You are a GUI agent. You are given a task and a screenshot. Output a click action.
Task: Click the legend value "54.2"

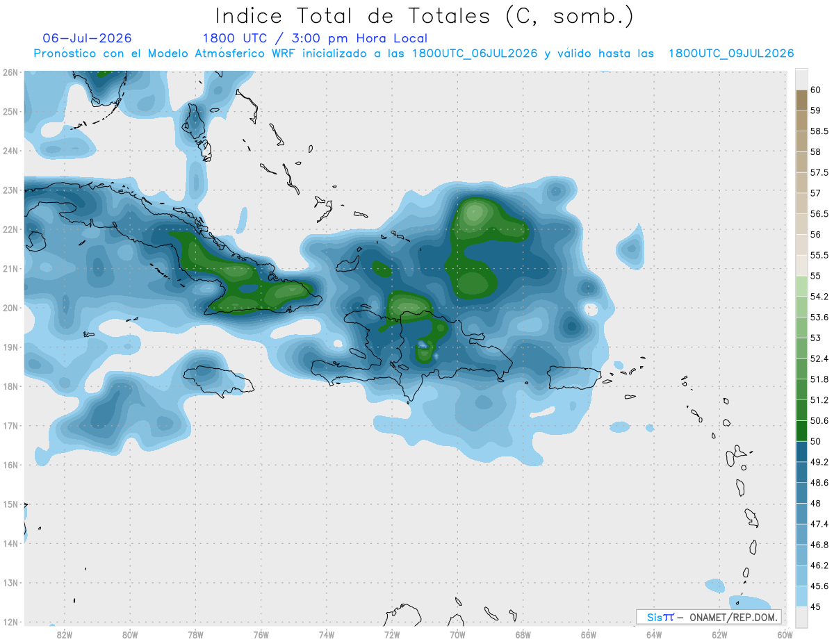tap(819, 297)
